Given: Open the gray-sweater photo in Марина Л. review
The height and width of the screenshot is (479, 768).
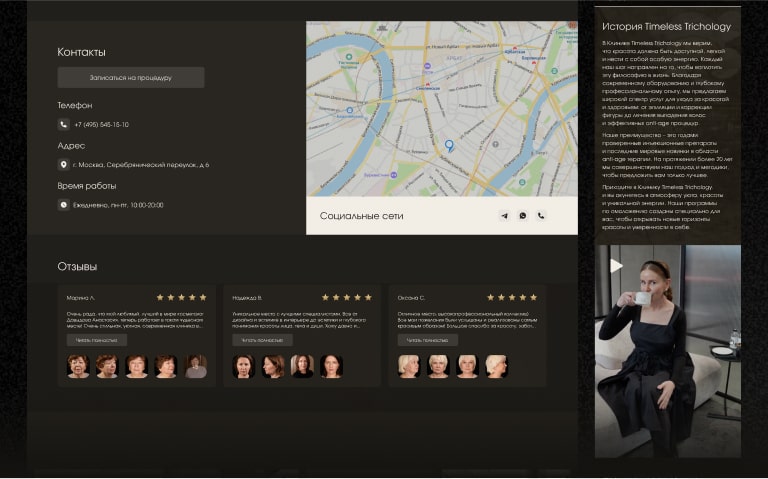Looking at the screenshot, I should [x=195, y=366].
